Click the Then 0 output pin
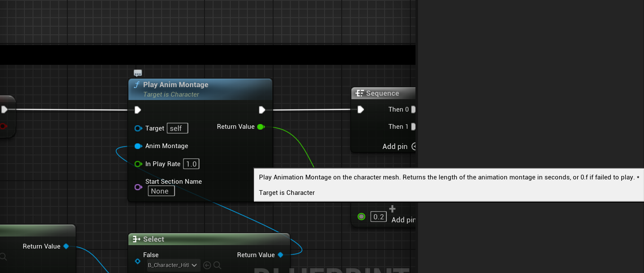The width and height of the screenshot is (644, 273). pyautogui.click(x=413, y=109)
